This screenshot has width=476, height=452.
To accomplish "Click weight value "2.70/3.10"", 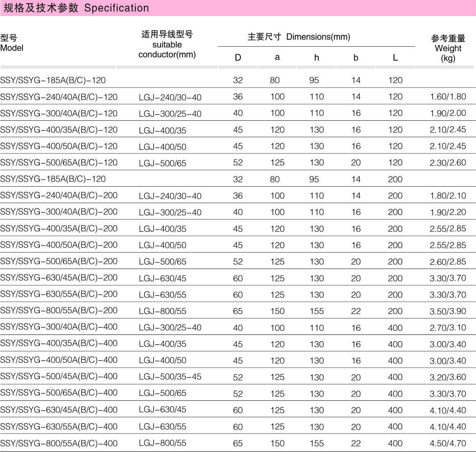I will point(448,328).
